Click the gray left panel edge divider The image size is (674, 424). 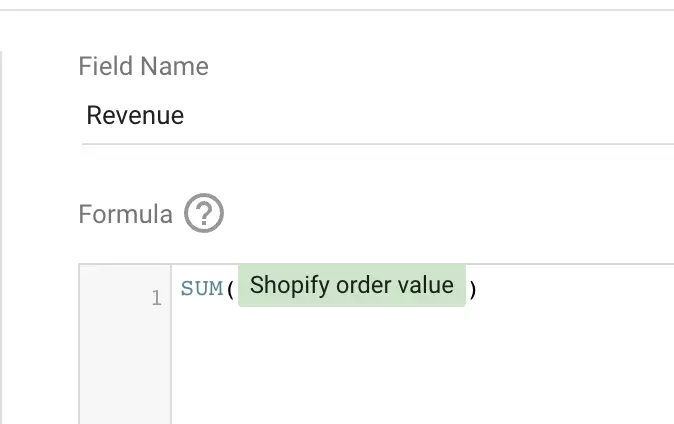click(x=1, y=238)
